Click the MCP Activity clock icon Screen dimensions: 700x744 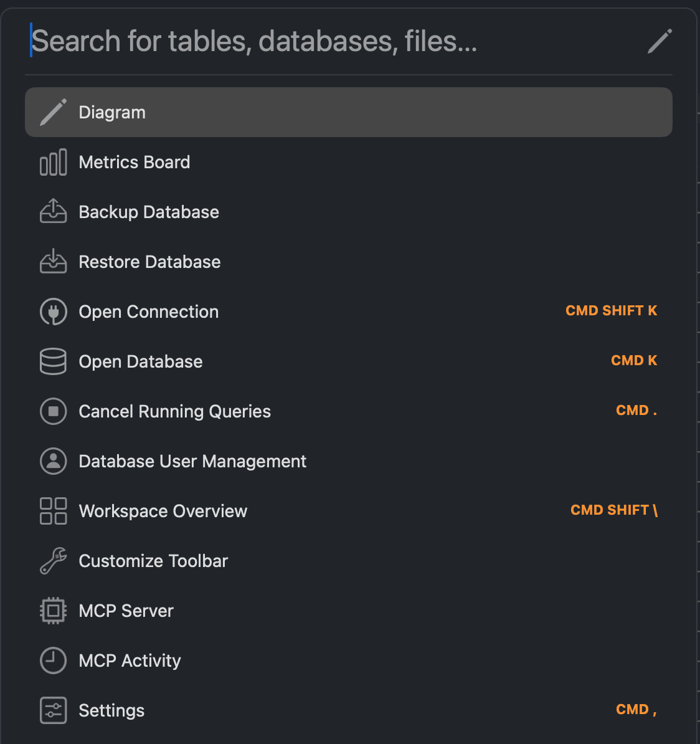[53, 661]
